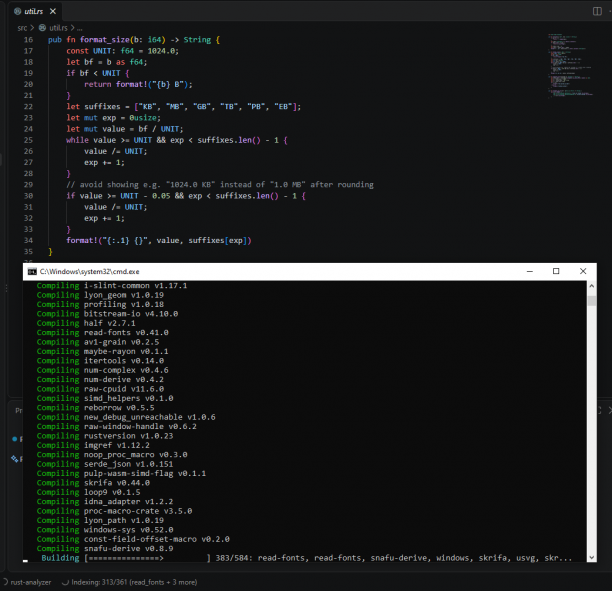The width and height of the screenshot is (612, 591).
Task: Maximize the cmd.exe window
Action: coord(556,271)
